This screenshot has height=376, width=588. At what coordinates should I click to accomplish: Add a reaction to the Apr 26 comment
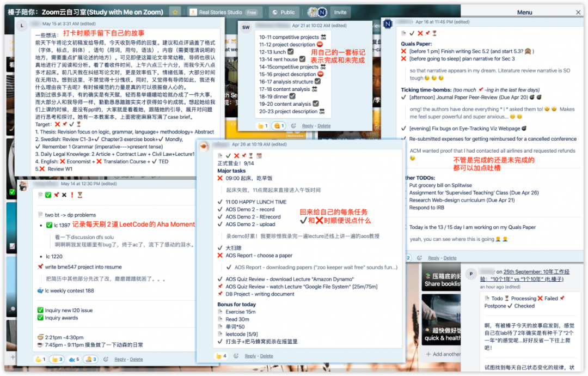235,356
